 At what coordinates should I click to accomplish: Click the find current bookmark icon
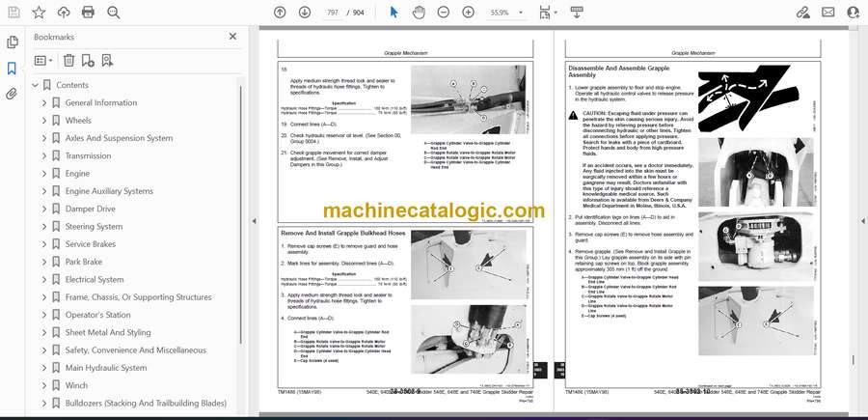tap(107, 61)
